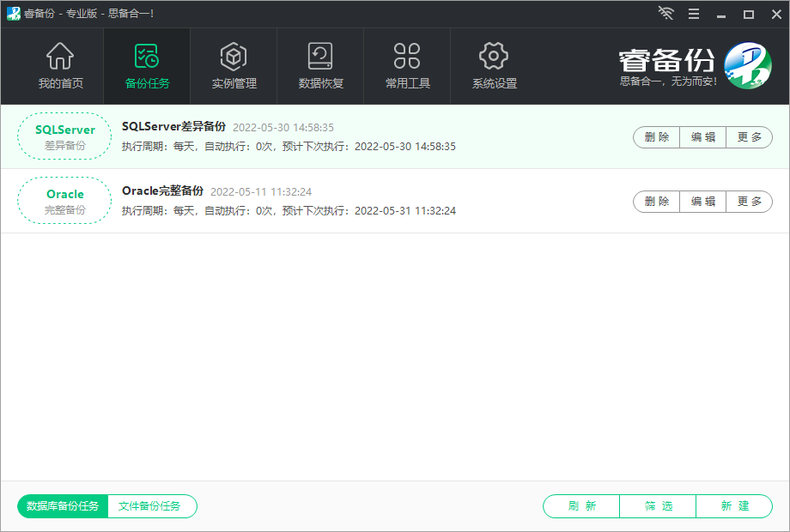This screenshot has height=532, width=790.
Task: Open the hamburger menu in title bar
Action: pyautogui.click(x=694, y=14)
